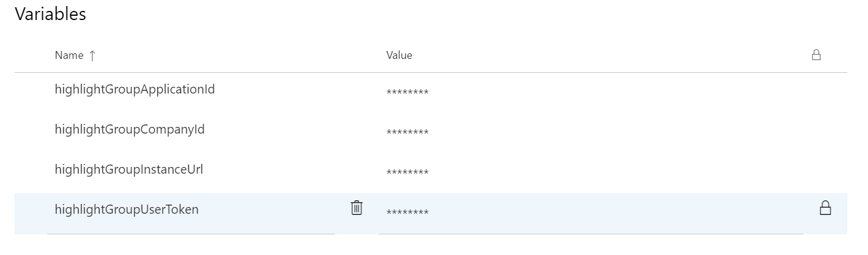The width and height of the screenshot is (868, 255).
Task: Click the Variables section heading
Action: tap(50, 15)
